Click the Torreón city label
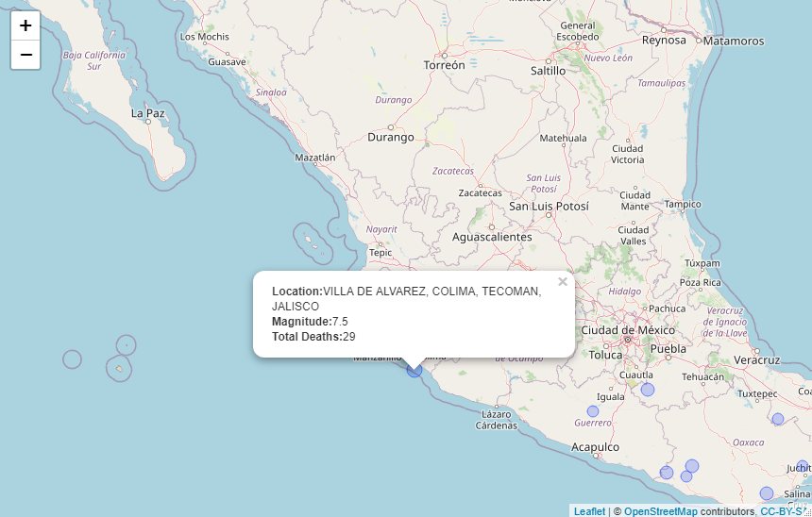This screenshot has height=517, width=812. tap(445, 65)
